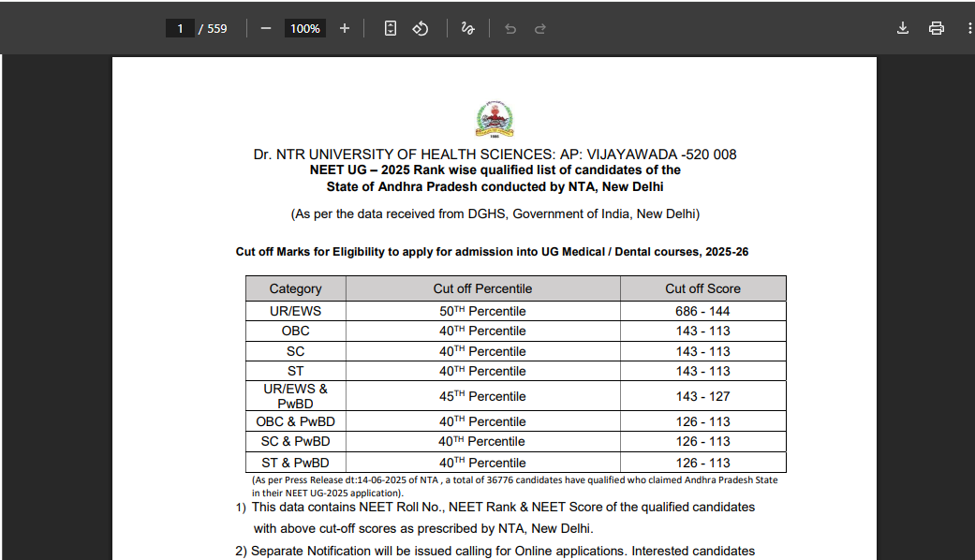
Task: Zoom in on the PDF document
Action: click(x=345, y=29)
